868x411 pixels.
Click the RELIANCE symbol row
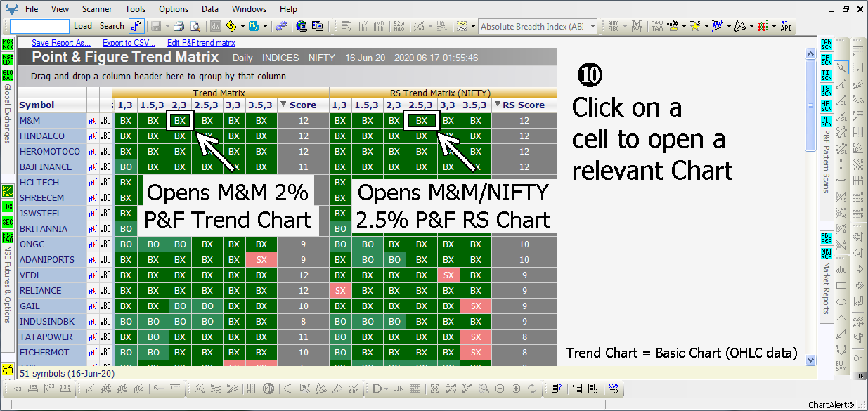pos(51,290)
